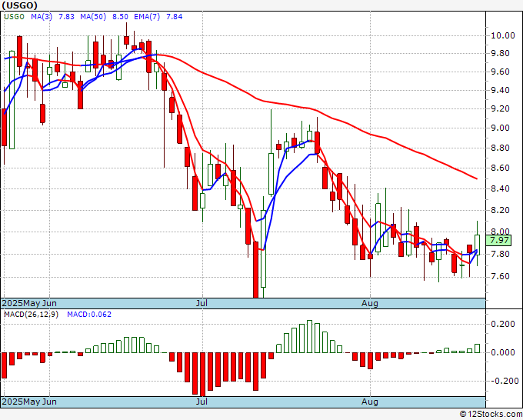Image resolution: width=523 pixels, height=420 pixels.
Task: Click the Aug label on price chart axis
Action: click(370, 303)
